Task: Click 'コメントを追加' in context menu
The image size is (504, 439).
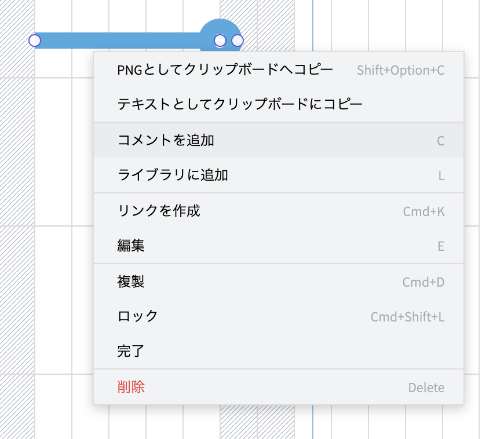Action: point(166,140)
